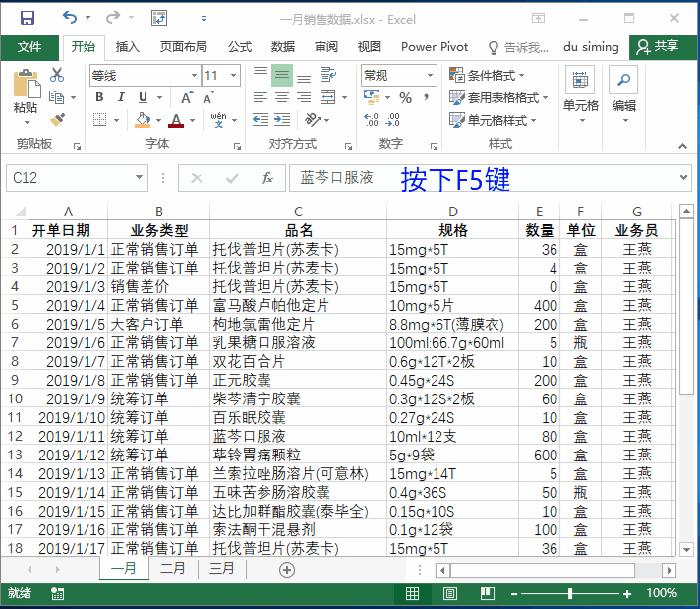Image resolution: width=700 pixels, height=609 pixels.
Task: Click the 告诉我 Tell Me search box
Action: tap(518, 47)
